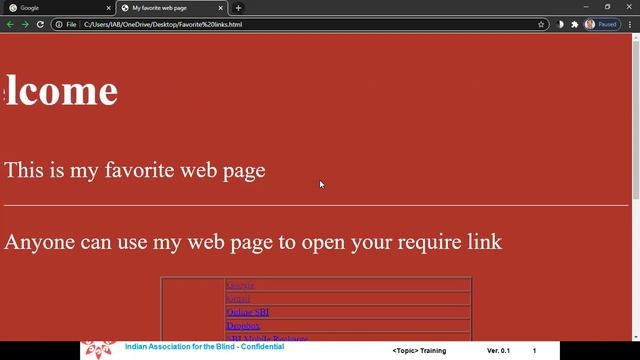Go back using the browser back arrow
This screenshot has width=640, height=360.
[10, 24]
